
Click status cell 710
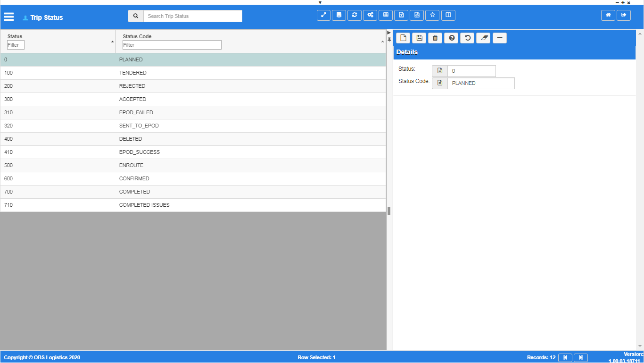[x=58, y=205]
